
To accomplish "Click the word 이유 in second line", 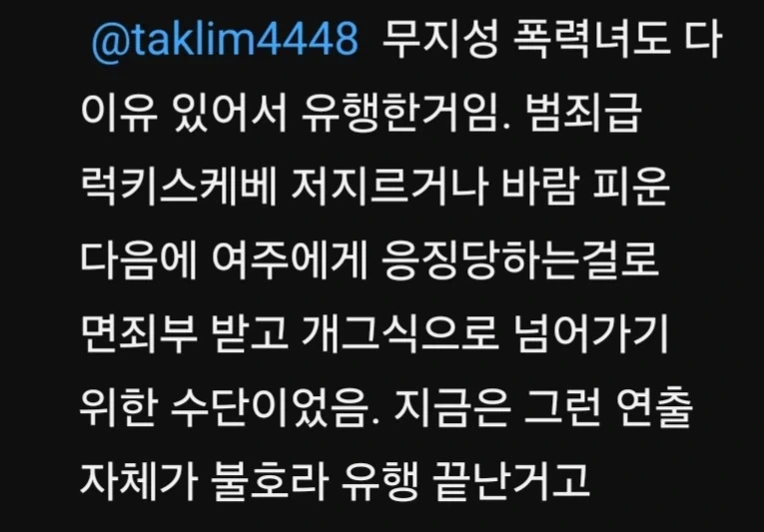I will (x=119, y=115).
